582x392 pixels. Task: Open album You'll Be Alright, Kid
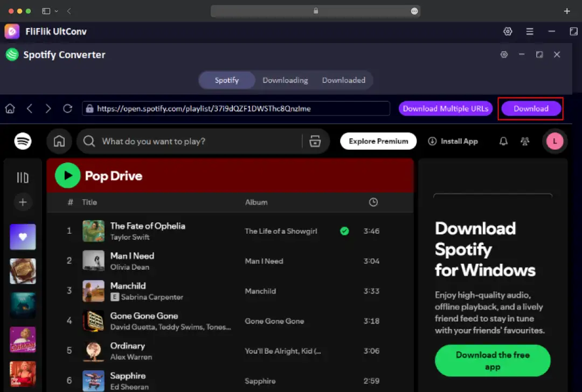(283, 351)
